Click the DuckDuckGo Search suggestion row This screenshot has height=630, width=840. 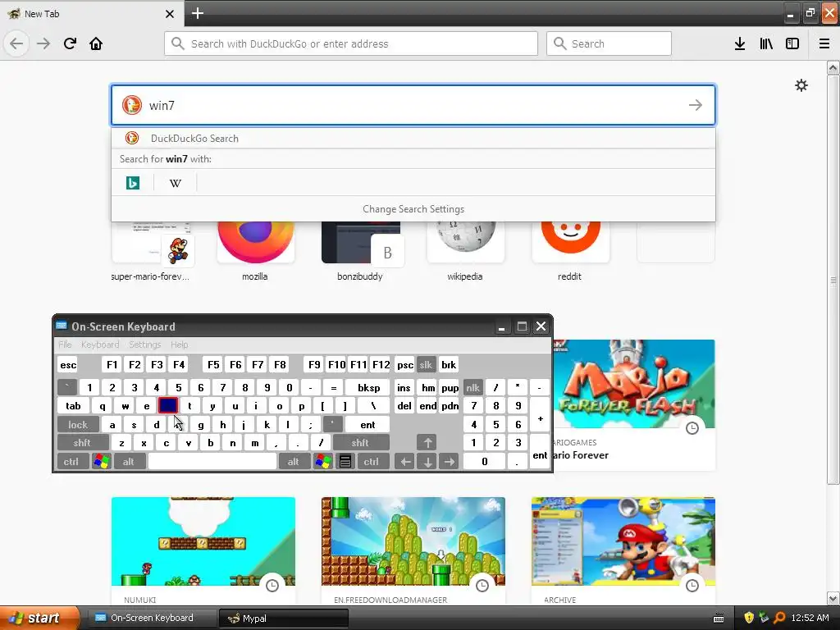(x=413, y=138)
